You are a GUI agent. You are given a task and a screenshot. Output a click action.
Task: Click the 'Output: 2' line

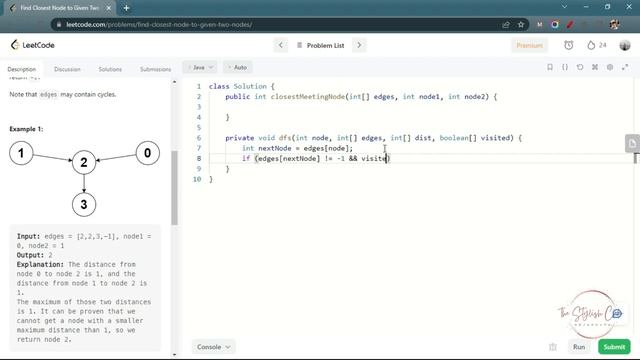tap(35, 255)
